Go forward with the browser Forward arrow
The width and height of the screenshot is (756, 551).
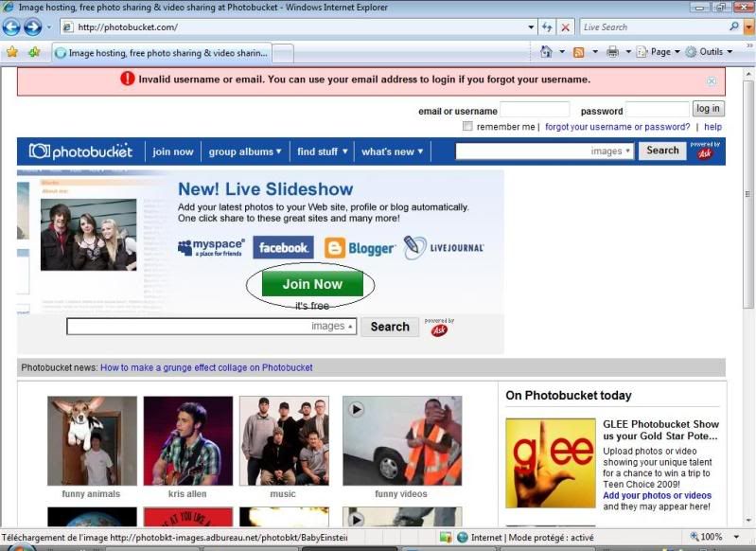(x=32, y=27)
